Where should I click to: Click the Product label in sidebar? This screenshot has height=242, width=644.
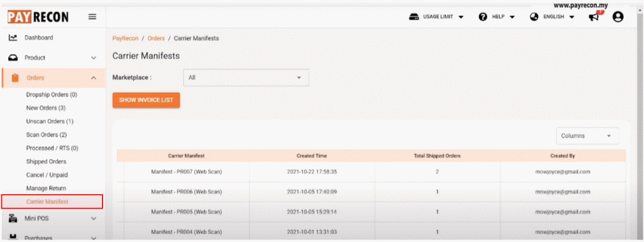(35, 58)
